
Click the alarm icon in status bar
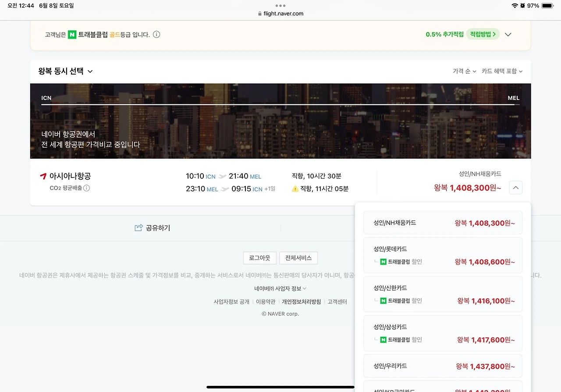click(522, 6)
